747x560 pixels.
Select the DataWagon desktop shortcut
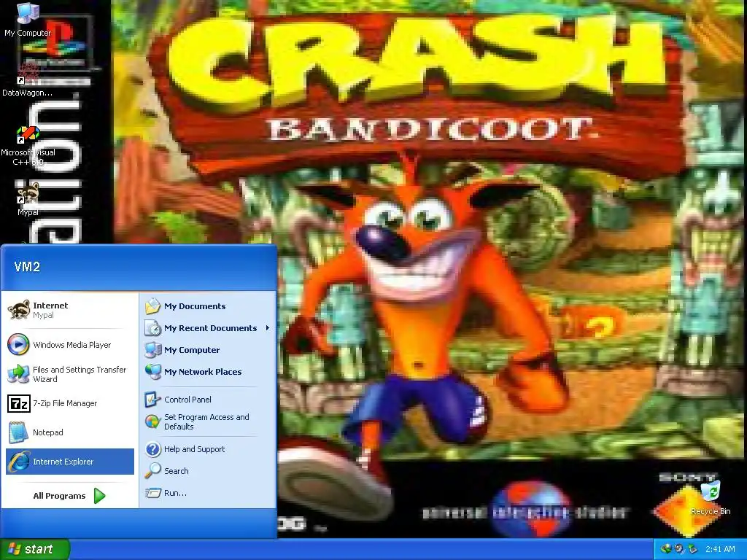(x=28, y=79)
